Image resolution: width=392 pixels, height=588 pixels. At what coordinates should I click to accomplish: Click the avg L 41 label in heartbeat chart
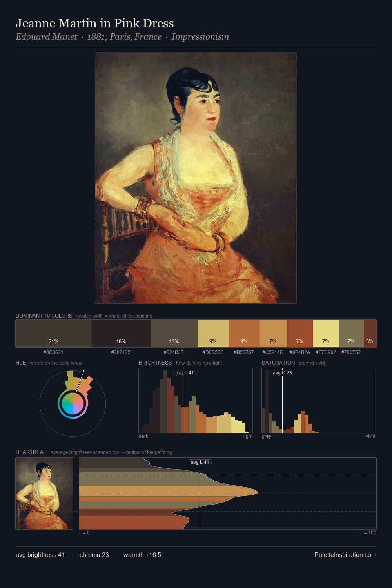tap(200, 462)
